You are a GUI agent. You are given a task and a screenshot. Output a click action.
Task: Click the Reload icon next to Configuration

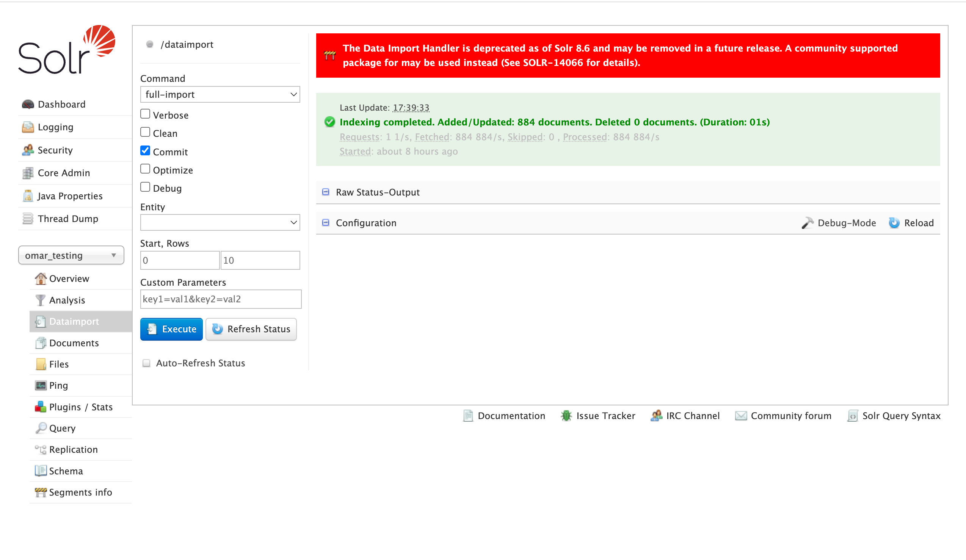tap(894, 222)
